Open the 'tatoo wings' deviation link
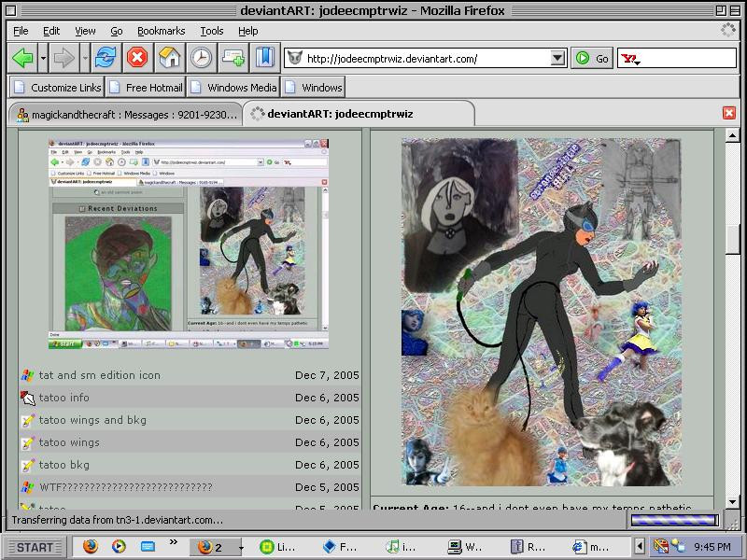Viewport: 747px width, 560px height. (69, 442)
